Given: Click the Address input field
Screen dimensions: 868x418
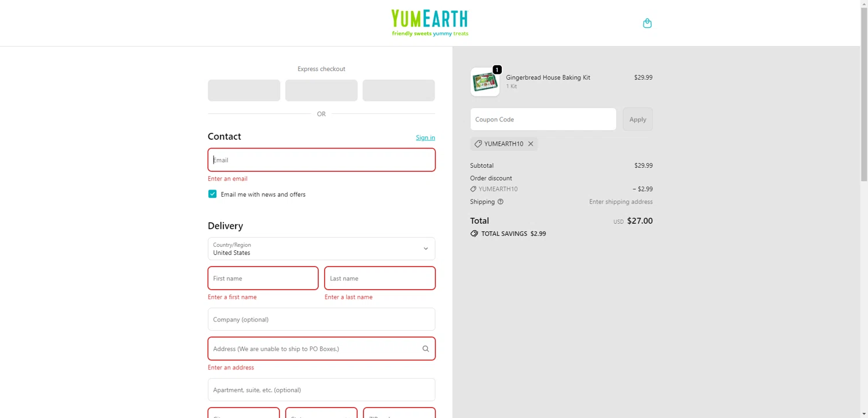Looking at the screenshot, I should [x=321, y=349].
